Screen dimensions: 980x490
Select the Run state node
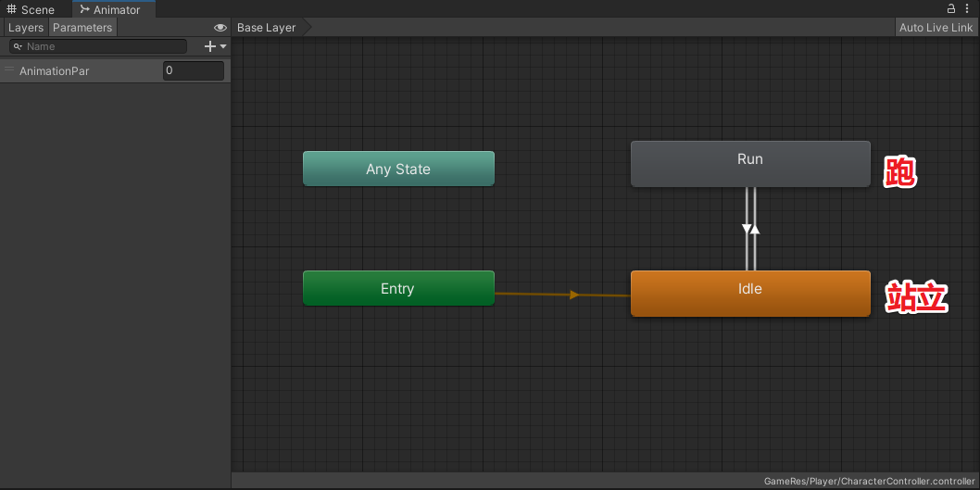tap(750, 164)
